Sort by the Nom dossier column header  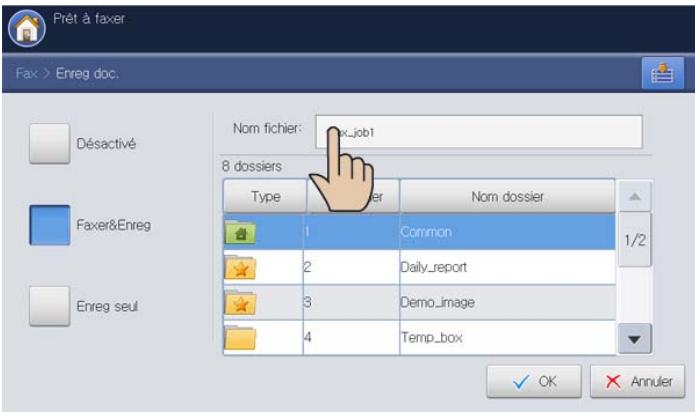tap(507, 197)
